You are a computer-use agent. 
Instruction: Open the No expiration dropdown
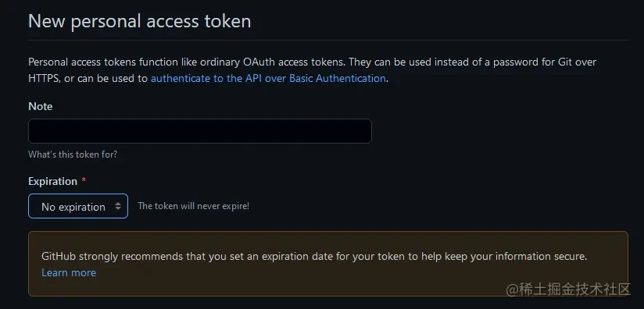[78, 206]
